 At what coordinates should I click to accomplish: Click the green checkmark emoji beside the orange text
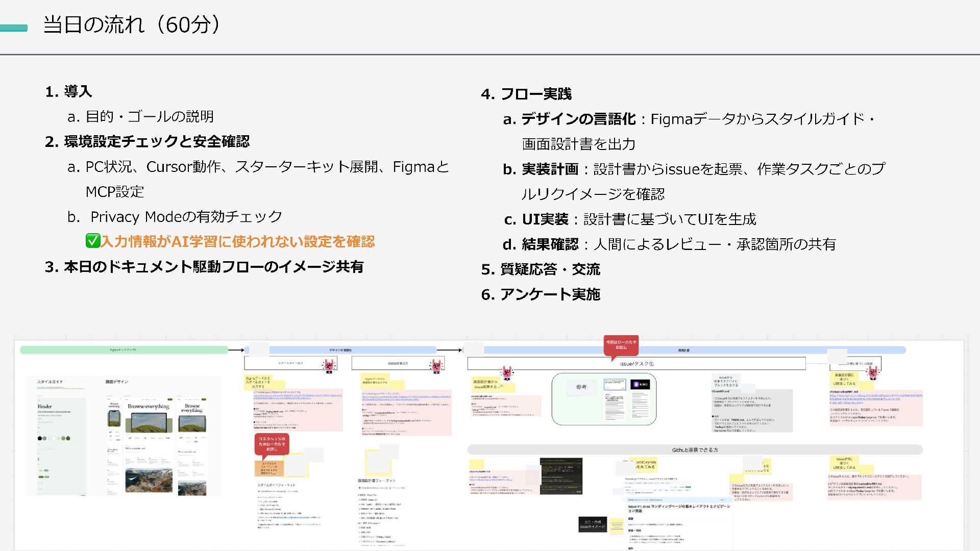coord(92,241)
